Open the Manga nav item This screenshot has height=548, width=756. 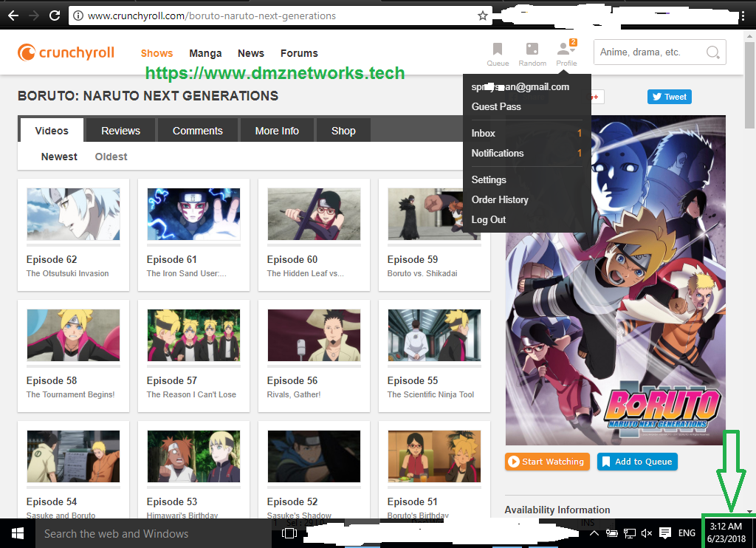[x=205, y=53]
